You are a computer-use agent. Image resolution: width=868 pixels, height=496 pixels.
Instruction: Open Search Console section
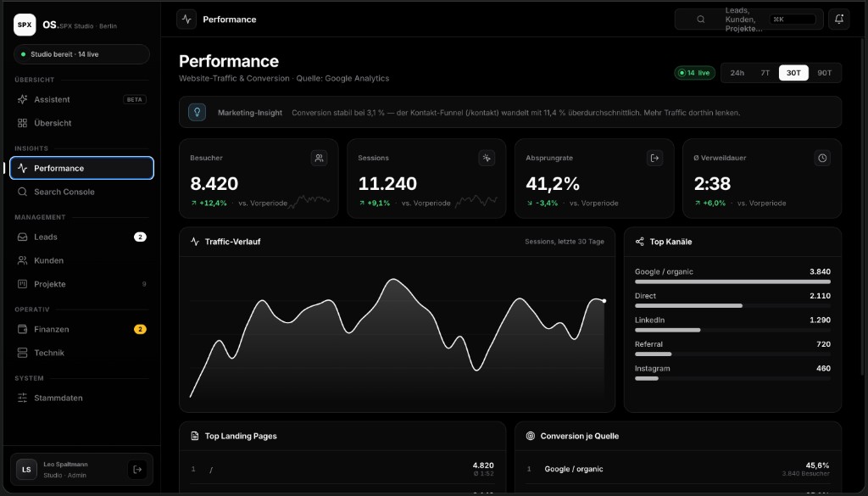click(x=82, y=192)
